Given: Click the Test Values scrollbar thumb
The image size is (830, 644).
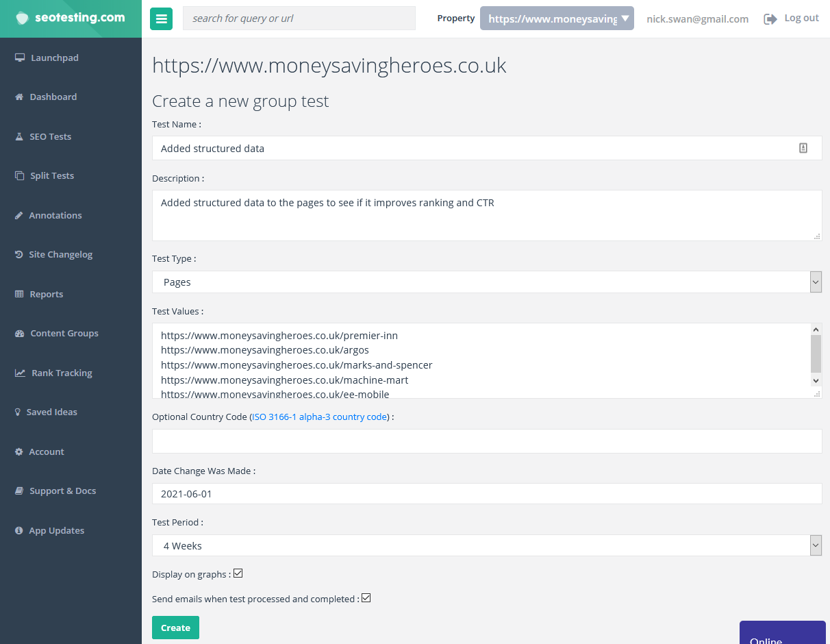Looking at the screenshot, I should click(816, 354).
